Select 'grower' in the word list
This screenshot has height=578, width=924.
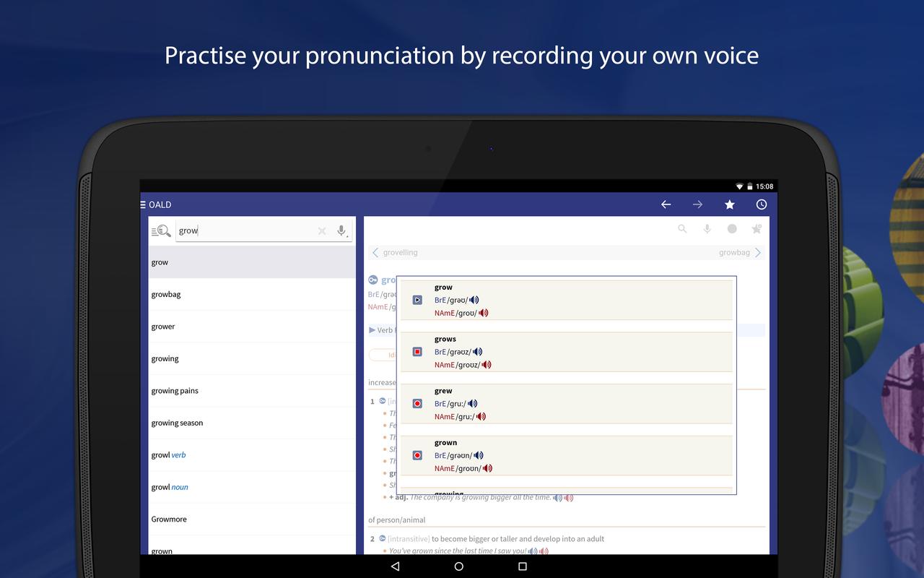pyautogui.click(x=252, y=327)
